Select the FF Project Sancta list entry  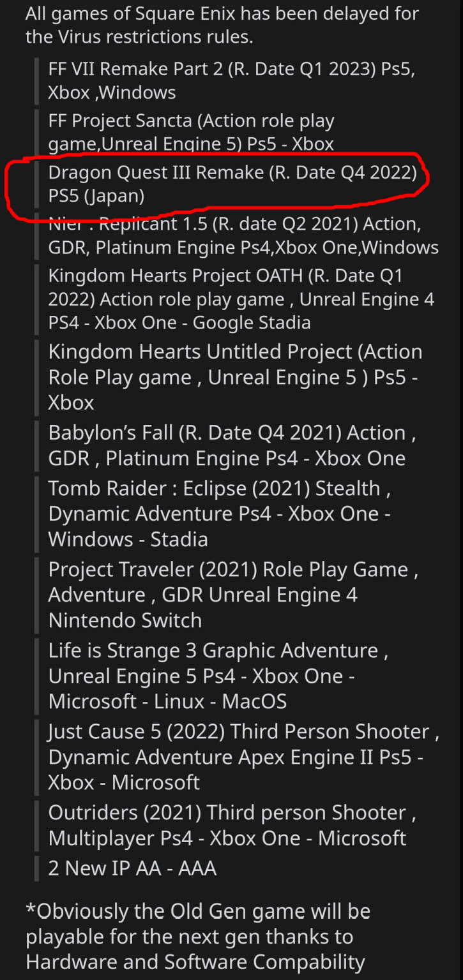[192, 132]
